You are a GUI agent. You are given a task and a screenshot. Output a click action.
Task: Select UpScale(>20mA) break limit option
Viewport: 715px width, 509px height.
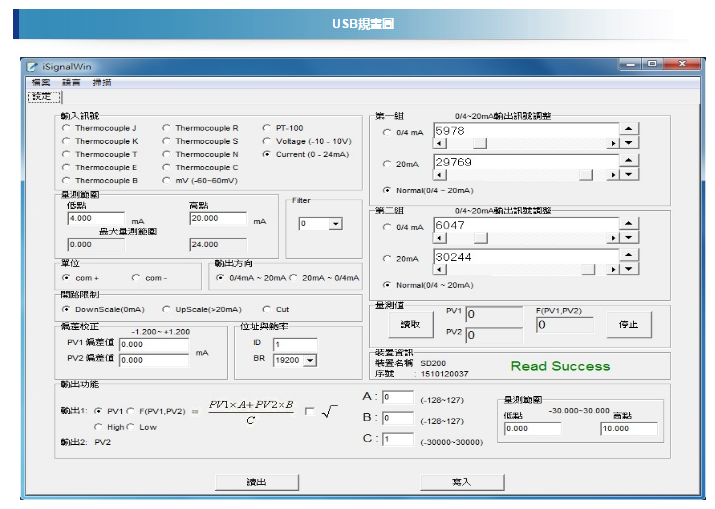pos(166,309)
